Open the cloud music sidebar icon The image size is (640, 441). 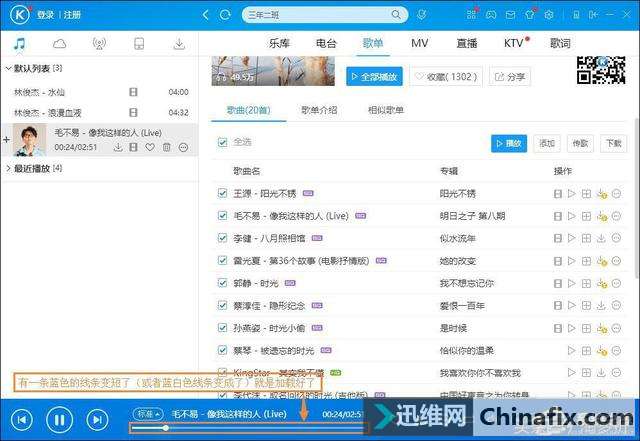[59, 43]
